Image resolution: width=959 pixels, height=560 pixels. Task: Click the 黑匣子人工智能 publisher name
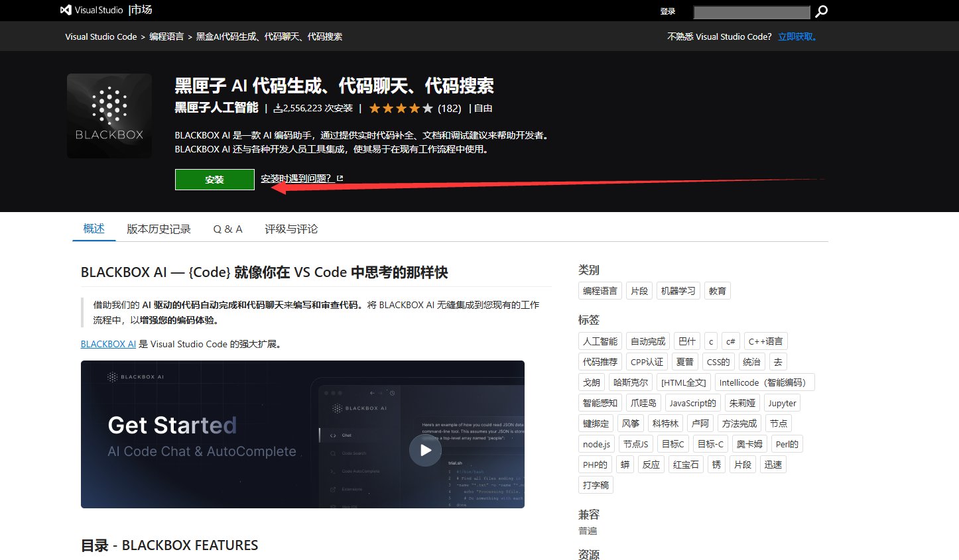click(216, 107)
